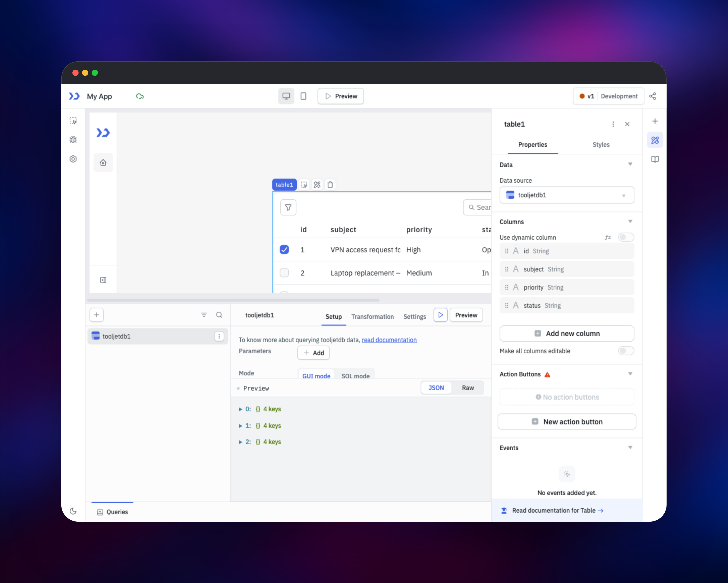Click the header Preview button
Screen dimensions: 728x583
[340, 96]
